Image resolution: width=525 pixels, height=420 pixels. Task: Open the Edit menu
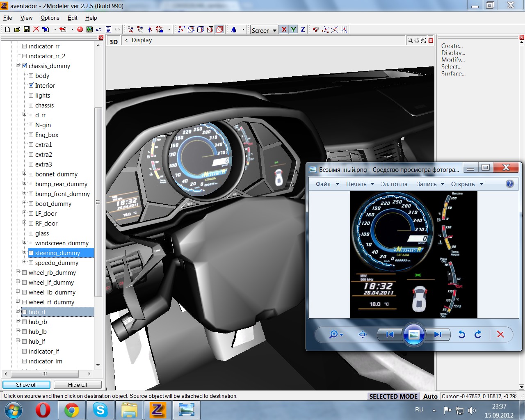click(x=73, y=18)
